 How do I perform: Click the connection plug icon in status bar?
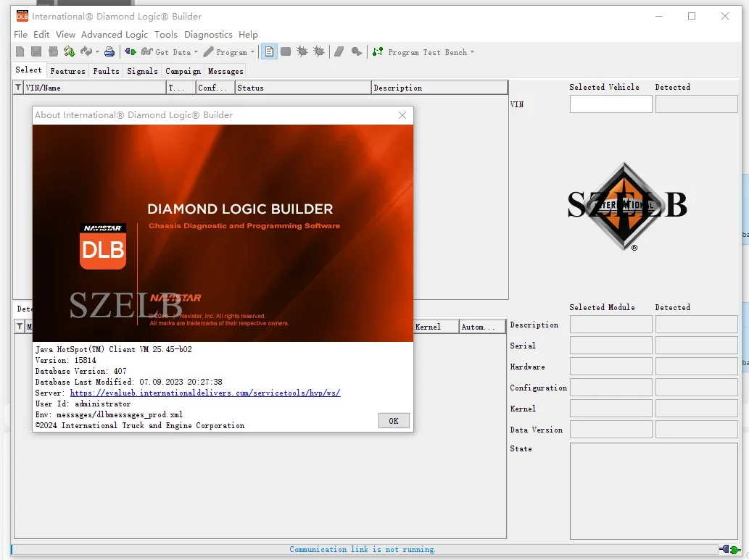pos(730,550)
